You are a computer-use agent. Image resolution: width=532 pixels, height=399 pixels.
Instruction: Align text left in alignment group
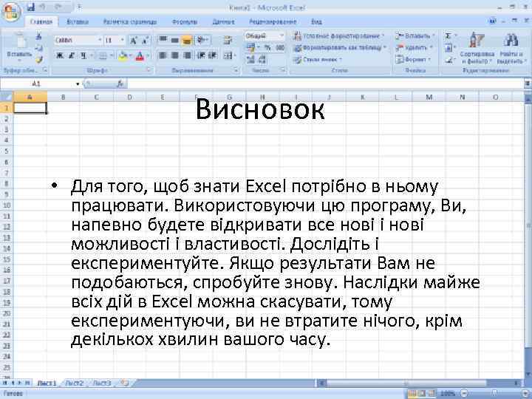coord(163,55)
